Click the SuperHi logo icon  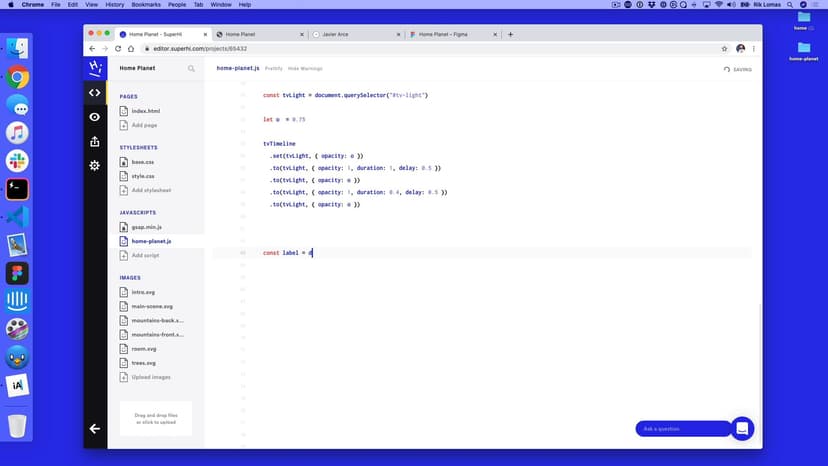pos(94,67)
